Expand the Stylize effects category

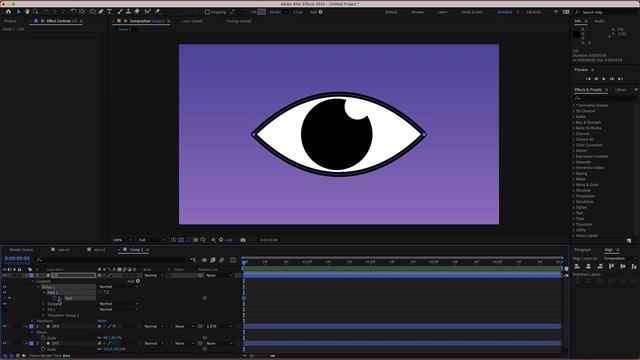574,207
